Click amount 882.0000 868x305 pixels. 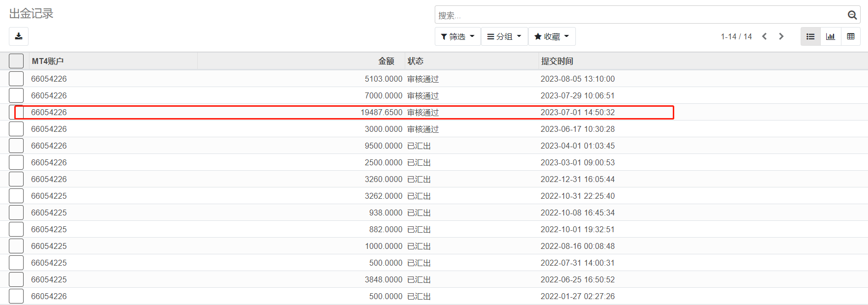tap(386, 229)
